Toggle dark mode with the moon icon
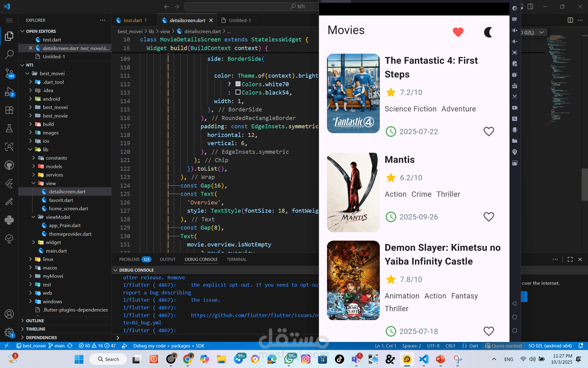Viewport: 588px width, 368px height. [x=488, y=32]
